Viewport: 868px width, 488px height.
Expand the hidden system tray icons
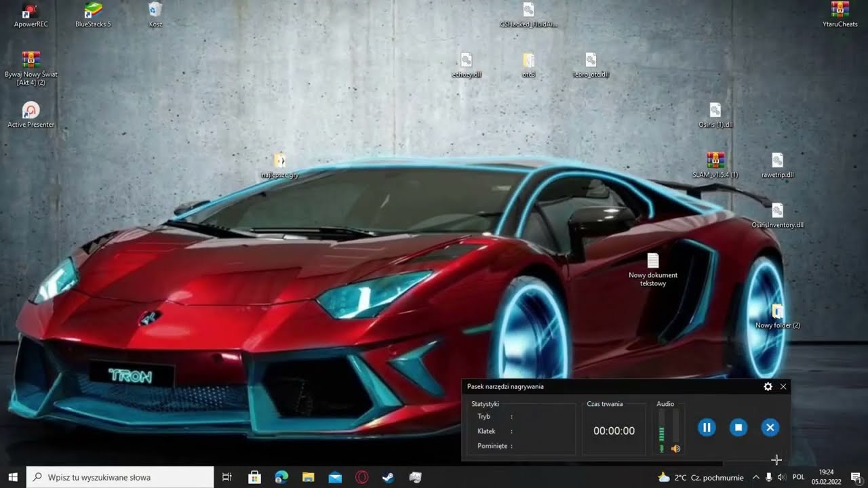(x=756, y=477)
